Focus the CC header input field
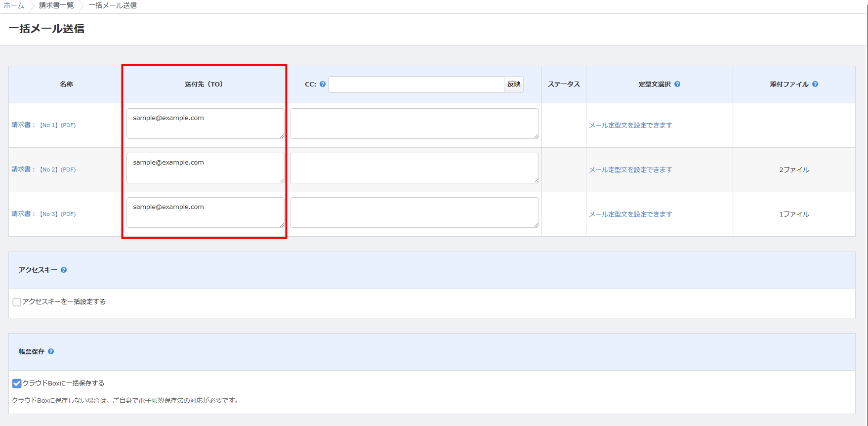This screenshot has height=426, width=868. pos(416,85)
